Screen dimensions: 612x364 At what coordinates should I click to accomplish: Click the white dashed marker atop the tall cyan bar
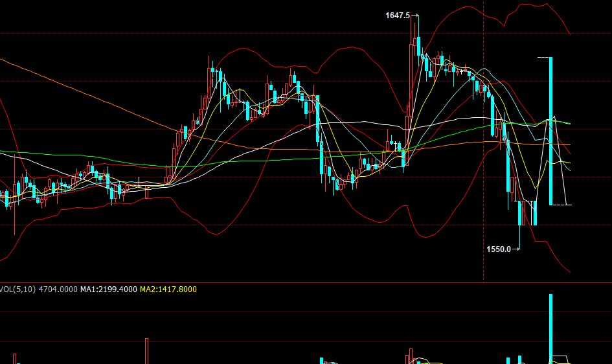click(x=543, y=58)
